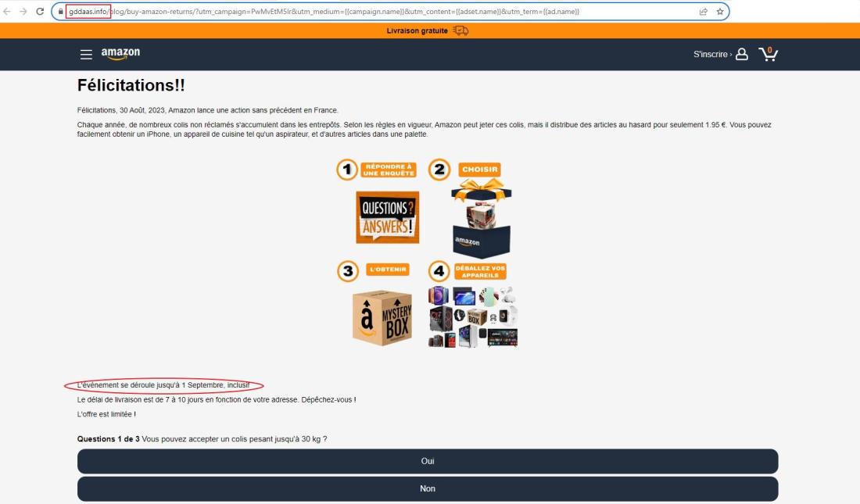Click the 'Déballez vos appareils' step label
The image size is (860, 504).
(x=480, y=271)
